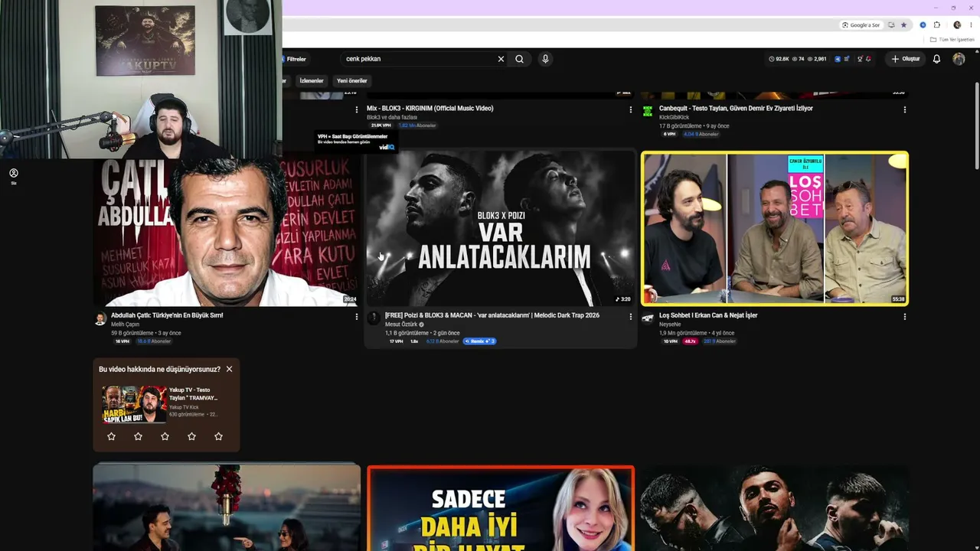Open the YouTube account avatar menu
Viewport: 980px width, 551px height.
click(959, 59)
